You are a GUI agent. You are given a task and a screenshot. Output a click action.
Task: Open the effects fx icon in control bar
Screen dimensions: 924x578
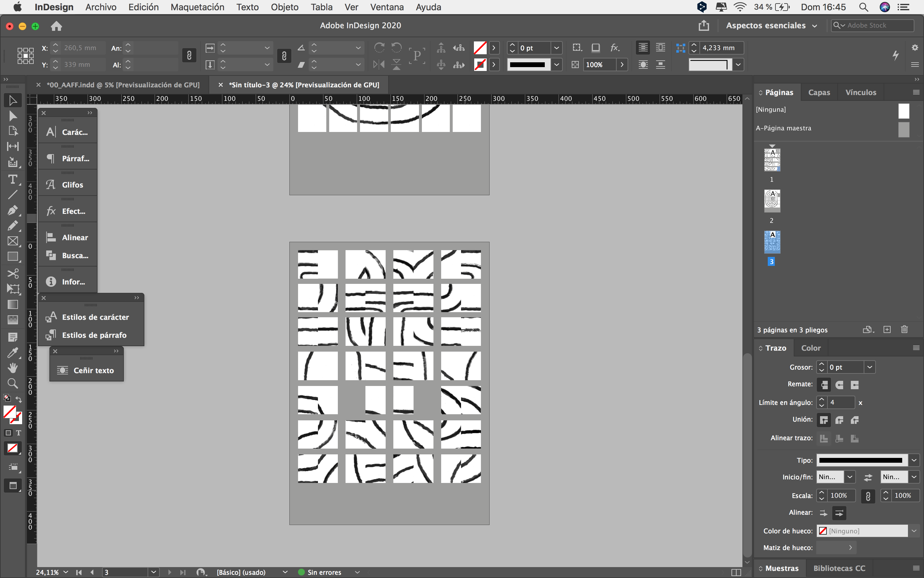(614, 48)
